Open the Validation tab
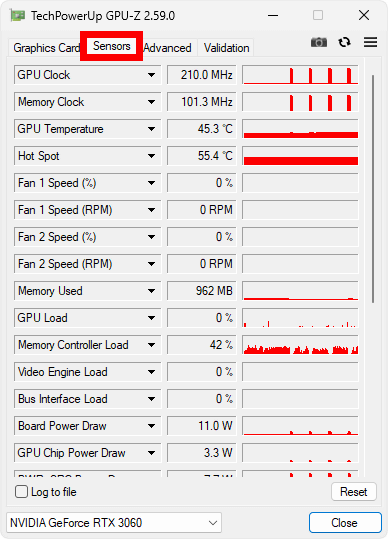 226,48
